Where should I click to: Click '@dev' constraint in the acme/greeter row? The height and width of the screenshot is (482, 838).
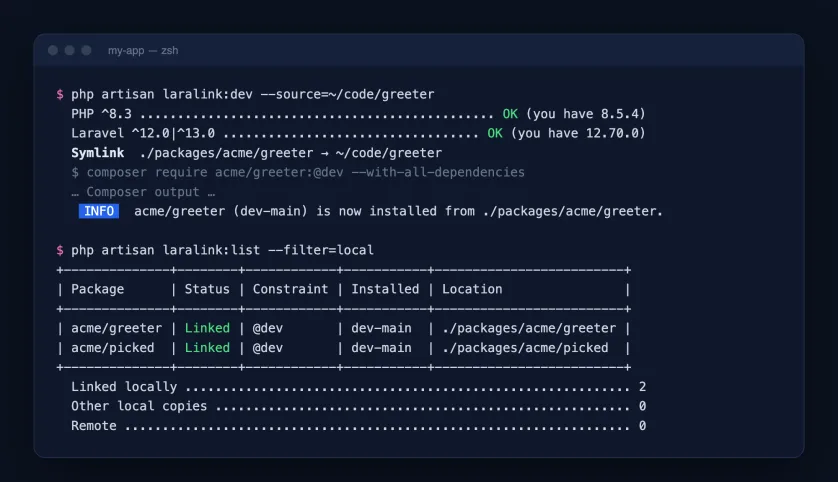268,328
